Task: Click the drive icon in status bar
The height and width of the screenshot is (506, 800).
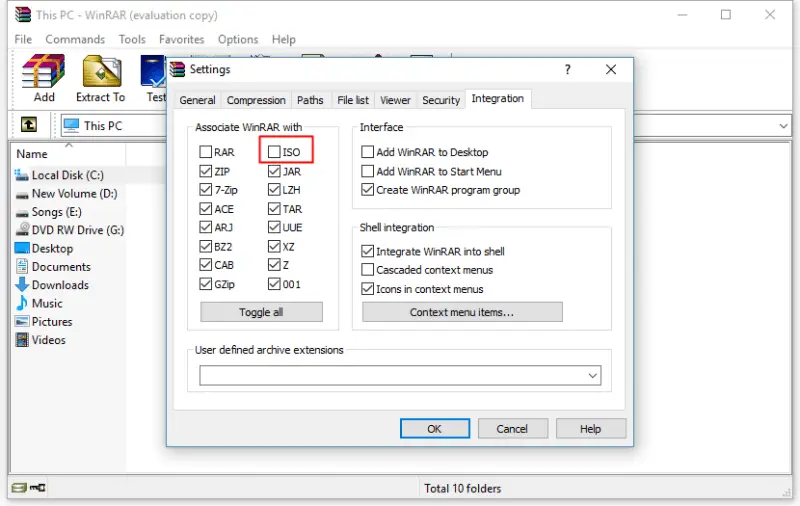Action: point(19,488)
